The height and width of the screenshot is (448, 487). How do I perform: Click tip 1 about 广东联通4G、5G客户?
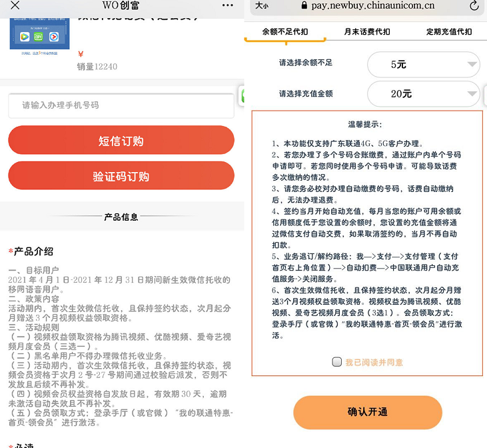point(348,143)
